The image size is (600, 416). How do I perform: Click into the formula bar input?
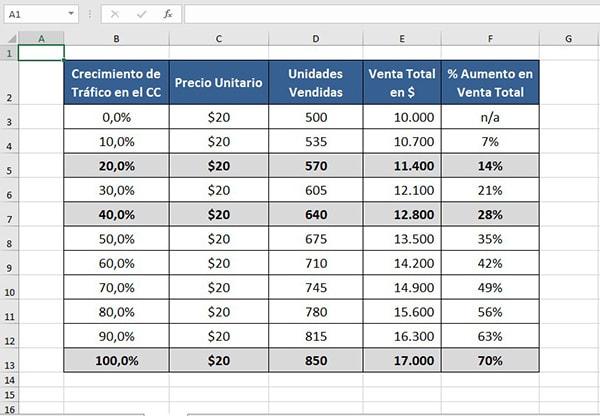390,15
